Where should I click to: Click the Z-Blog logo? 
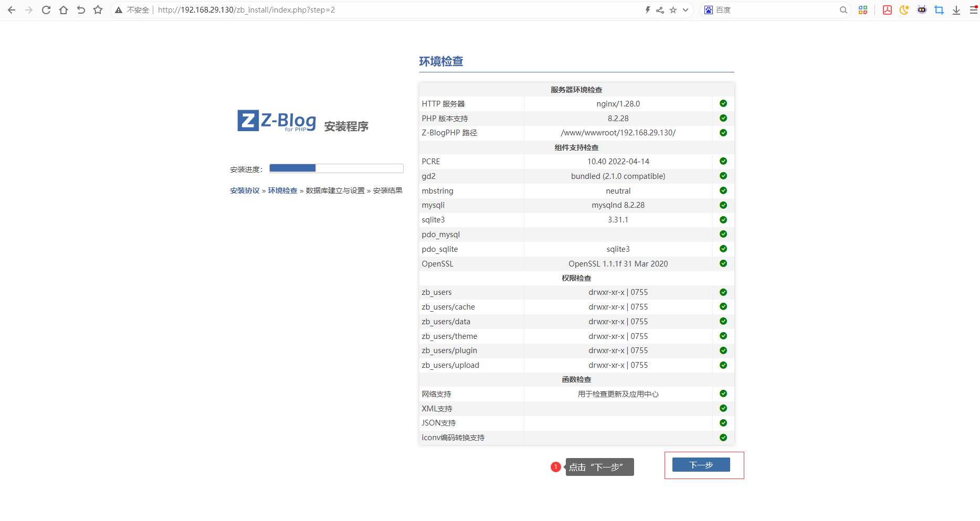pyautogui.click(x=277, y=121)
